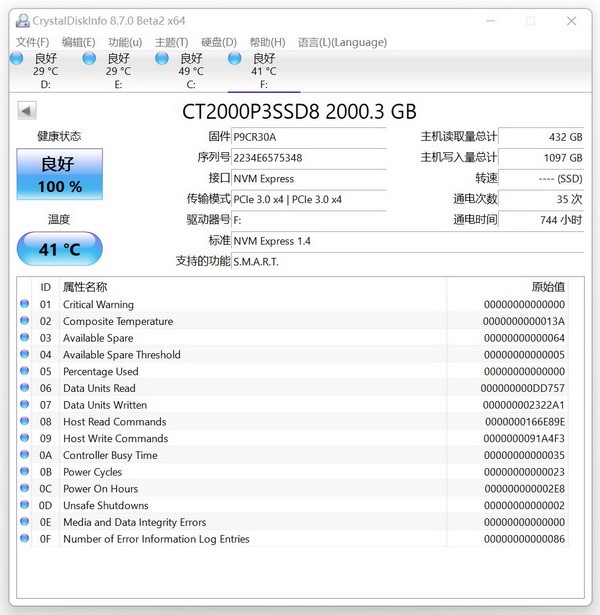Close the CrystalDiskInfo window

tap(571, 21)
